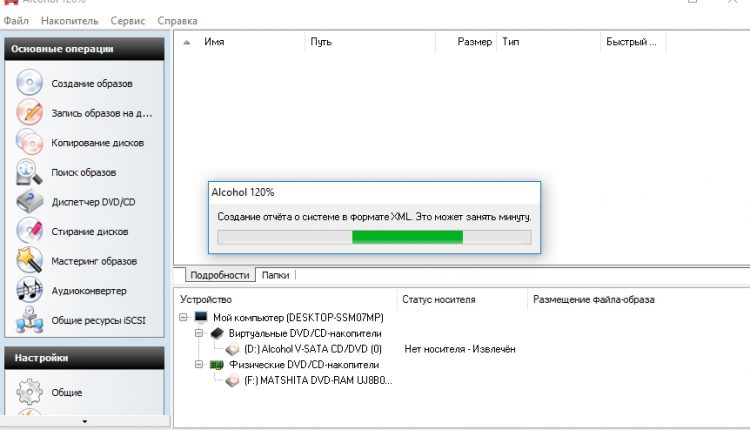Collapse Виртуальные DVD/CD-накопители node
This screenshot has width=750, height=430.
199,333
